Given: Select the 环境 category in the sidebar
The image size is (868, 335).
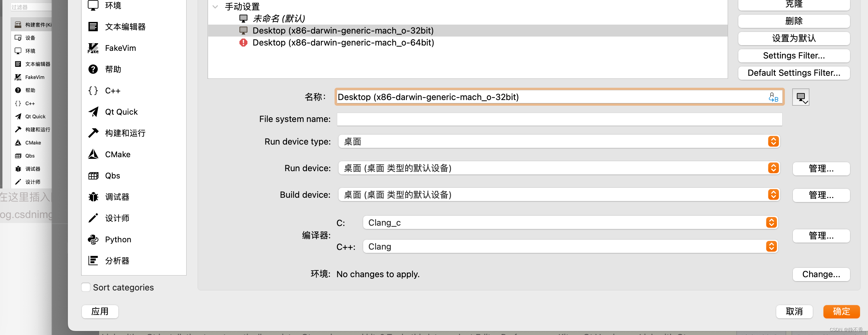Looking at the screenshot, I should tap(31, 51).
